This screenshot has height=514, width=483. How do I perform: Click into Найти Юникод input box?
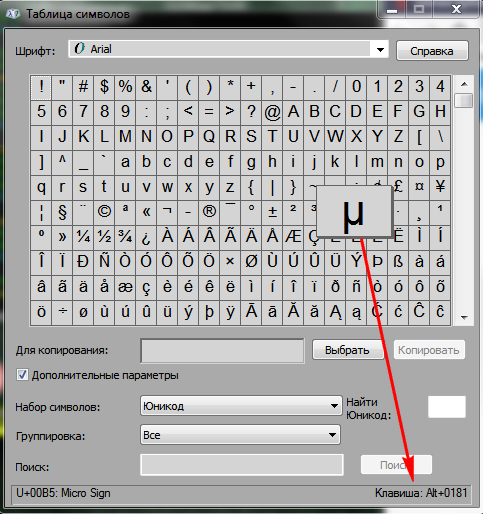pyautogui.click(x=447, y=407)
